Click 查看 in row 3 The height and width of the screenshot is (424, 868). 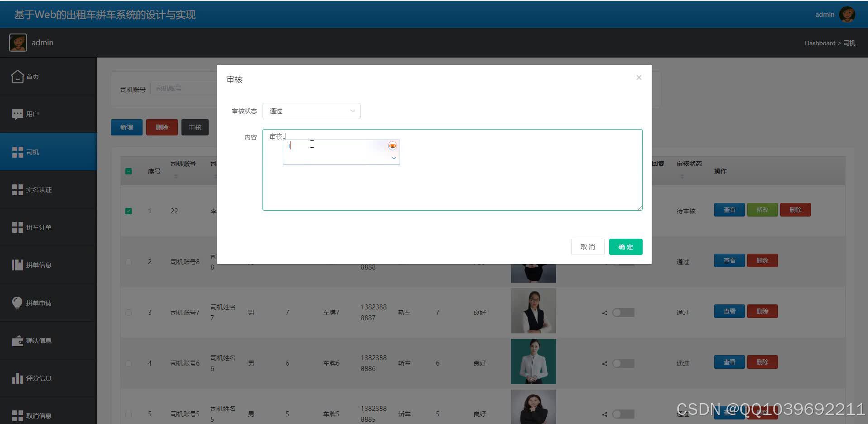coord(730,311)
